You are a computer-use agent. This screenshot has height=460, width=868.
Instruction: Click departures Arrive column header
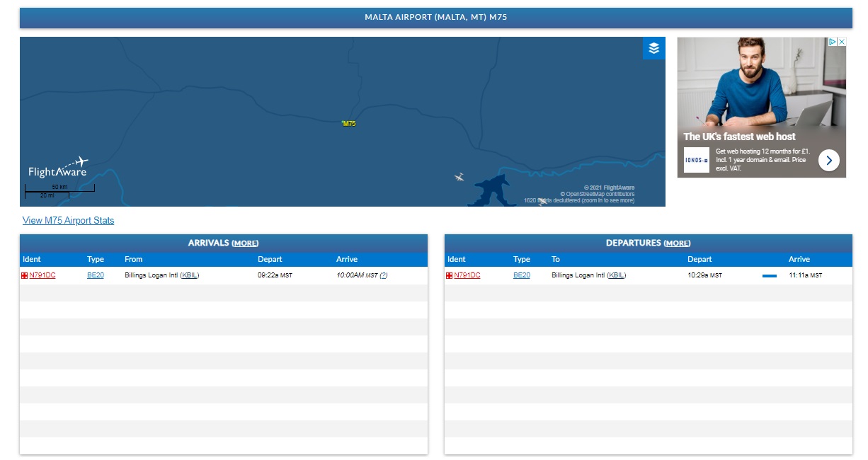[x=799, y=259]
